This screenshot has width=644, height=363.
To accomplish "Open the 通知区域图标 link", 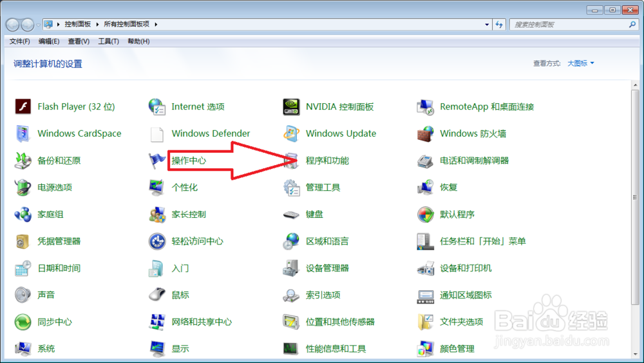I will point(466,295).
